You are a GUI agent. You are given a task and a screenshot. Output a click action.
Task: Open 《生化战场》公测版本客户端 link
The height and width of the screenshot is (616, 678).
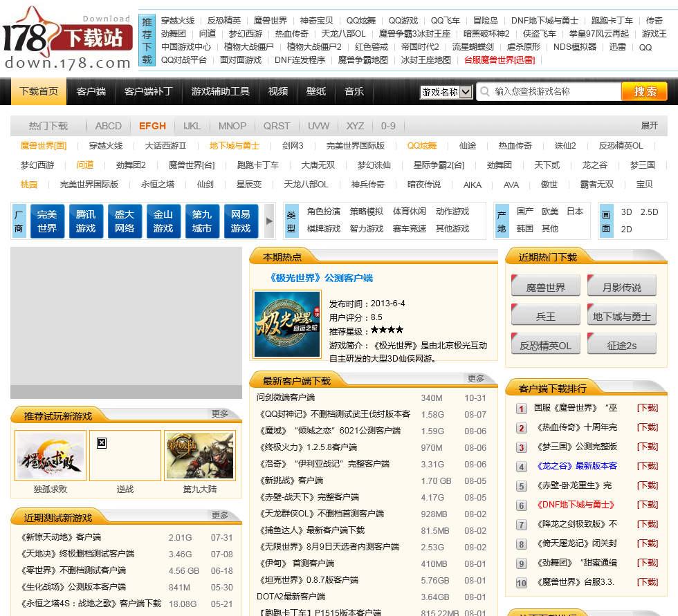point(73,587)
